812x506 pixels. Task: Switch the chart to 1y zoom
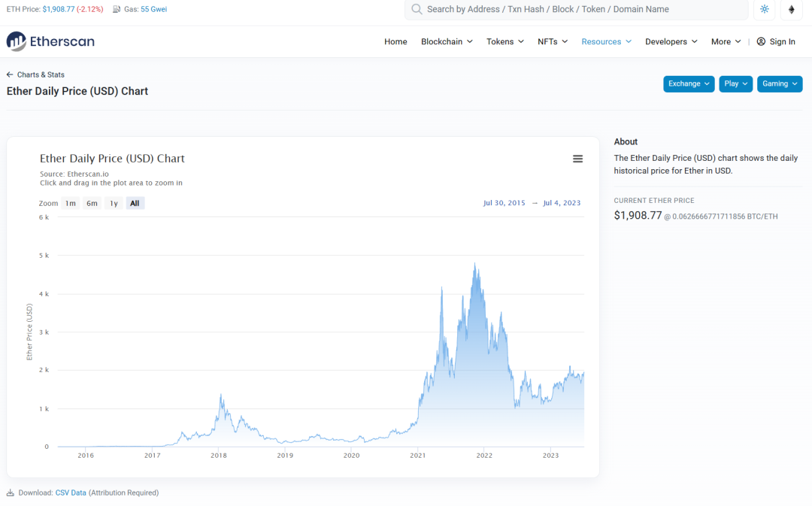click(x=113, y=202)
